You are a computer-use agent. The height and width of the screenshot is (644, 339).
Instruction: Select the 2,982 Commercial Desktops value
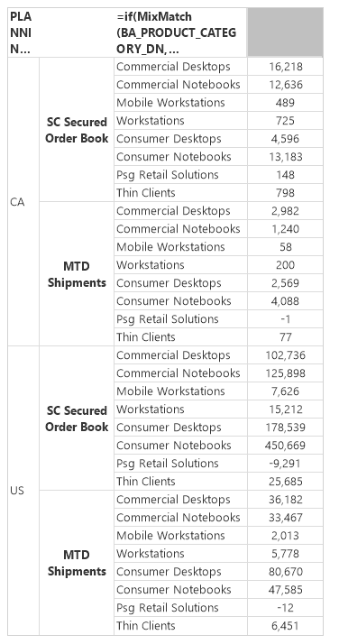click(285, 211)
